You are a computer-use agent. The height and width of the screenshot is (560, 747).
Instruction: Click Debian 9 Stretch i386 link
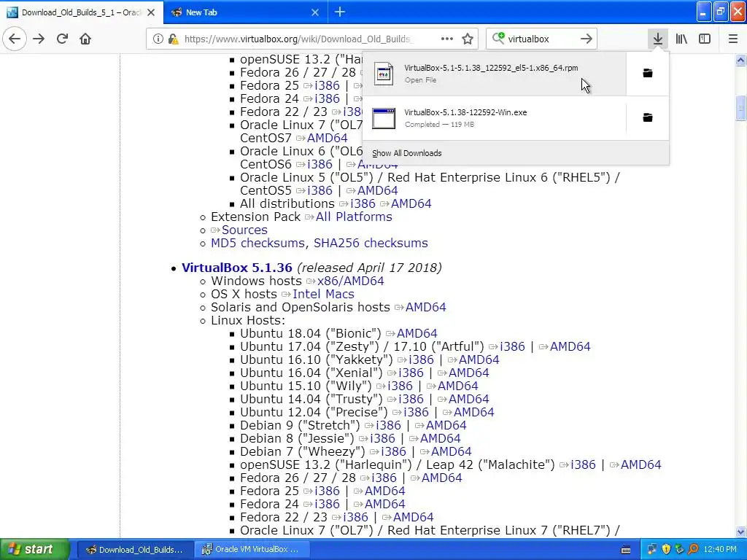point(388,425)
